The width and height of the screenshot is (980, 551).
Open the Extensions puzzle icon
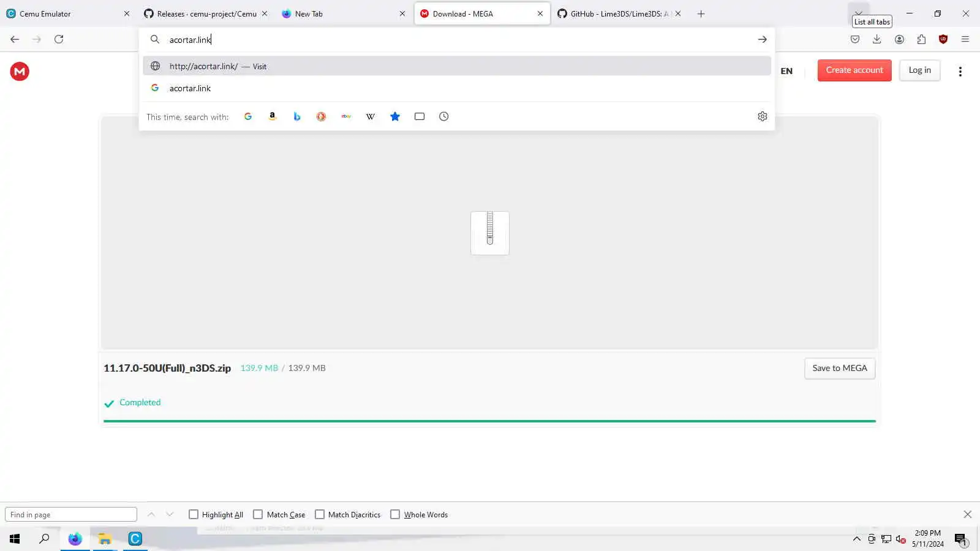pos(921,39)
